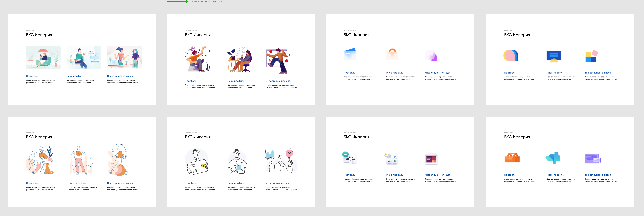
Task: Click the green comment text at top
Action: [206, 2]
